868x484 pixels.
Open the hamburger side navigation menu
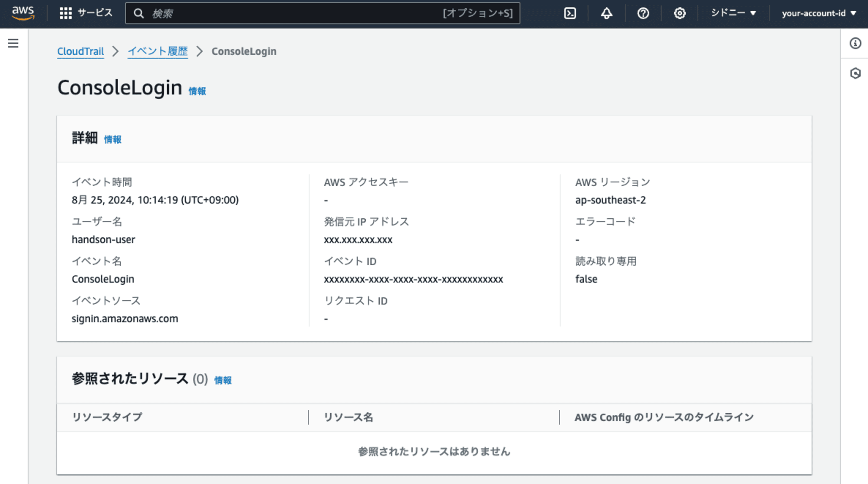pyautogui.click(x=13, y=43)
